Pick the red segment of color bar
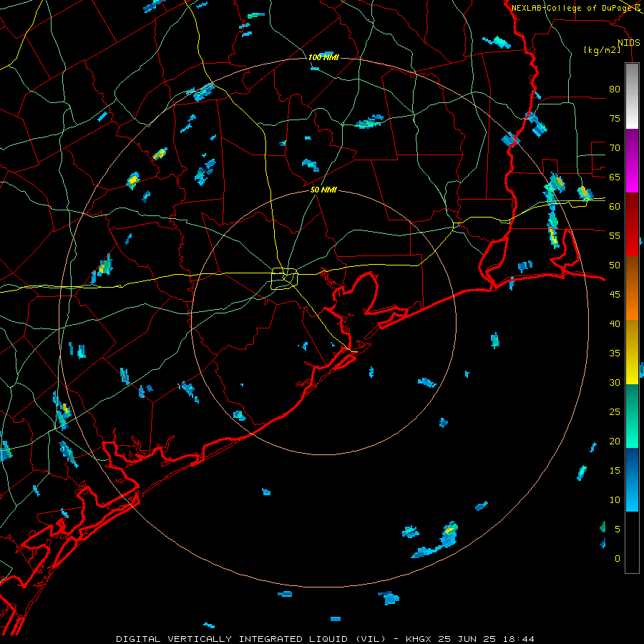Viewport: 644px width, 644px height. [632, 225]
